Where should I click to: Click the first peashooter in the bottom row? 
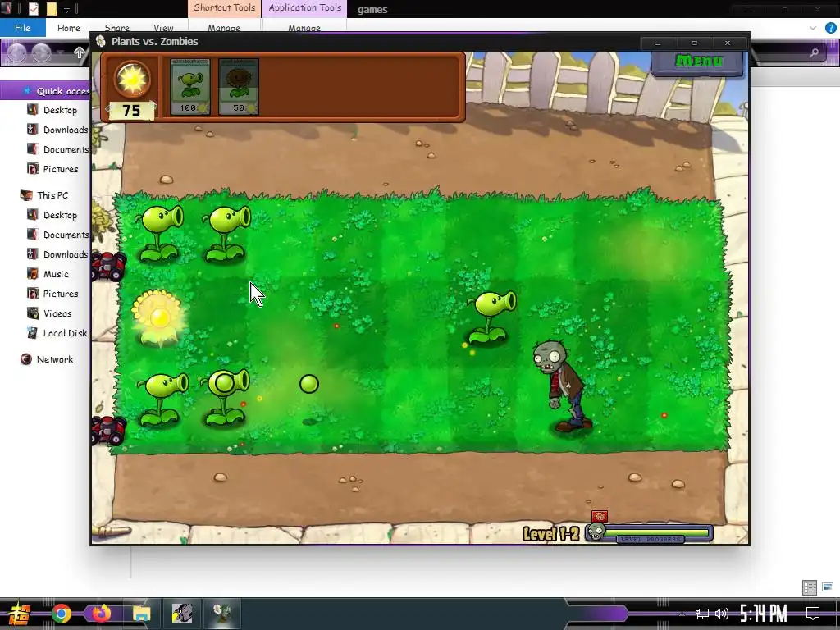[x=162, y=399]
